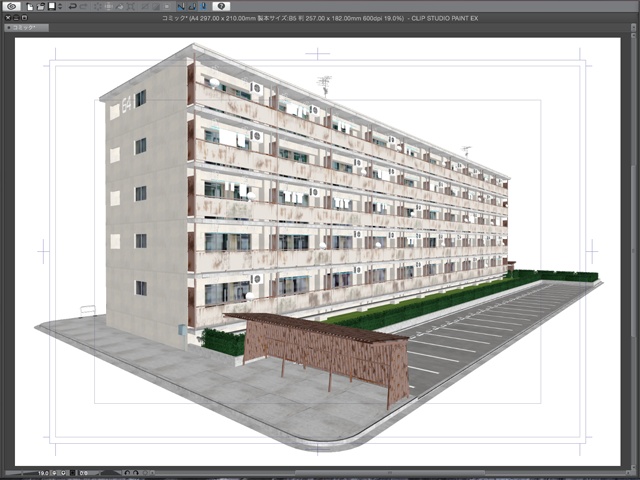Expand the save options arrows
Image resolution: width=640 pixels, height=480 pixels.
pos(60,7)
